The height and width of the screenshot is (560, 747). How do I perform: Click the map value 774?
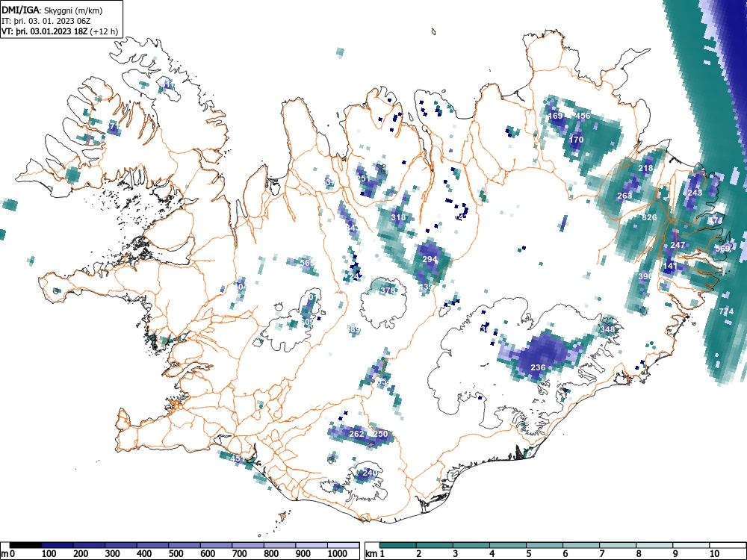pyautogui.click(x=726, y=311)
